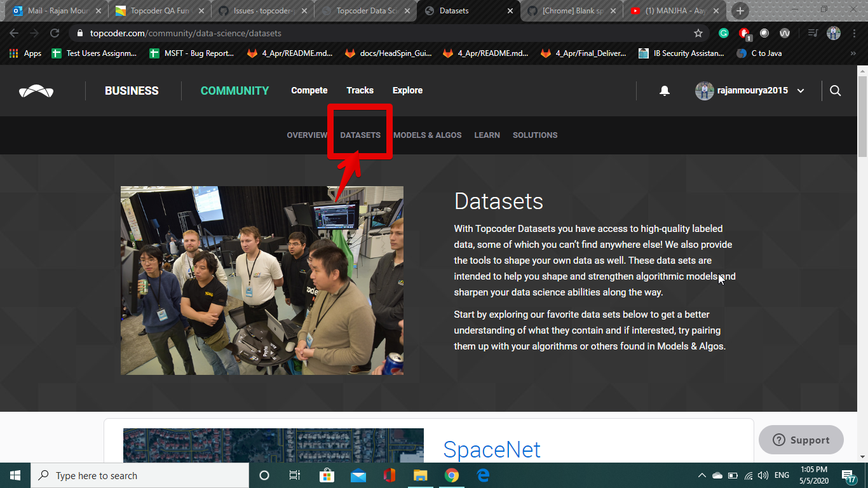Open Task View on taskbar

(295, 475)
